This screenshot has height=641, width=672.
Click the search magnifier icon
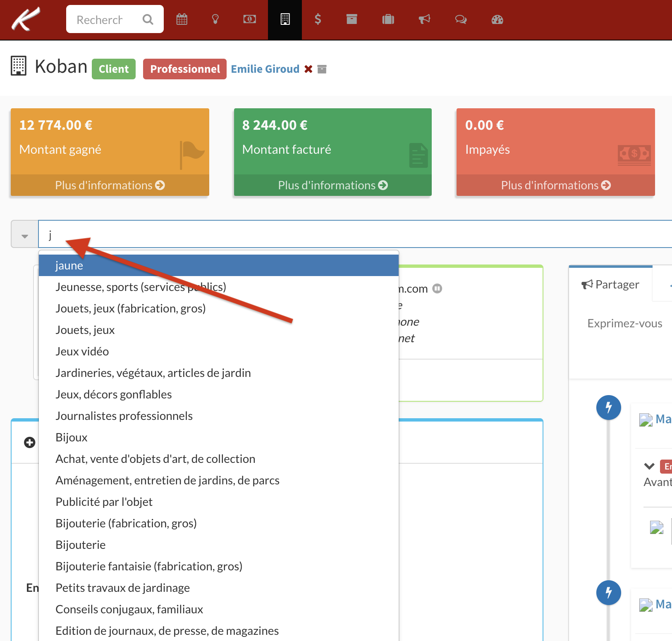click(148, 19)
